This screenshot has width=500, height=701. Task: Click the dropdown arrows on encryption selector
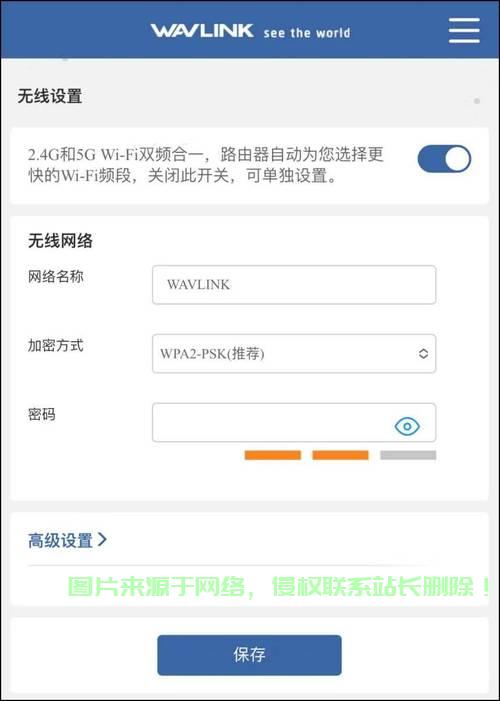[x=423, y=354]
